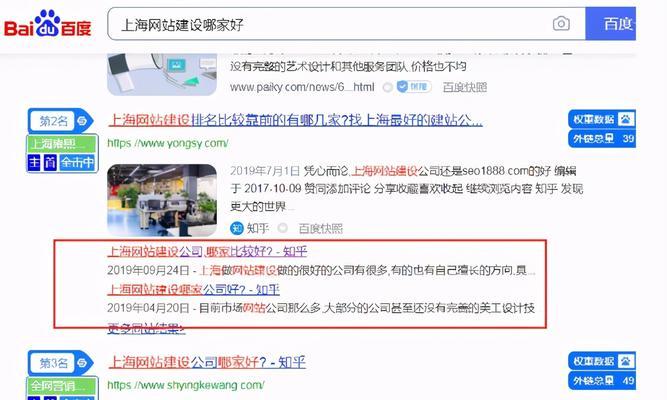Open the shyingkewang.com URL link
Screen dimensions: 667x400
click(x=185, y=385)
